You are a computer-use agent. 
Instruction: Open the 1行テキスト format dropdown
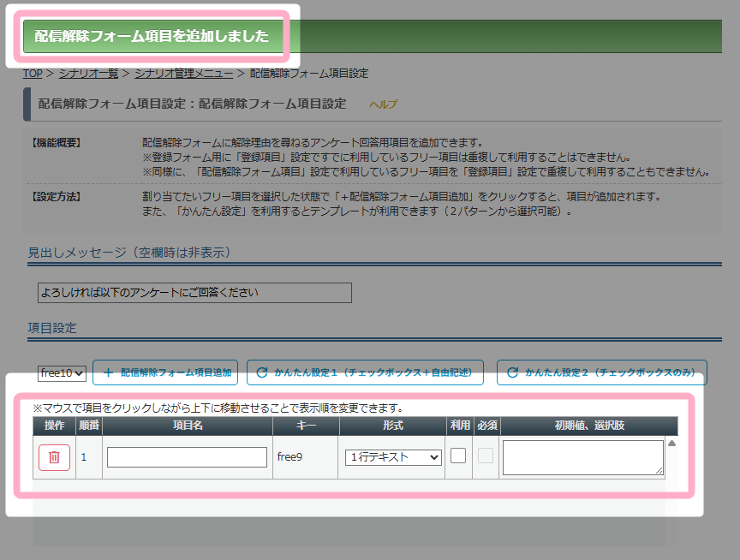(x=394, y=457)
